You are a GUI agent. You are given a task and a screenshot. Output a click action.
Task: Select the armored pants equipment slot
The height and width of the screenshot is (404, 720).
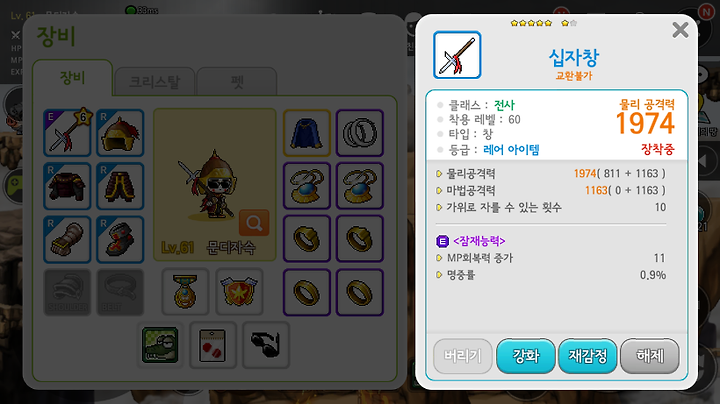[x=120, y=186]
